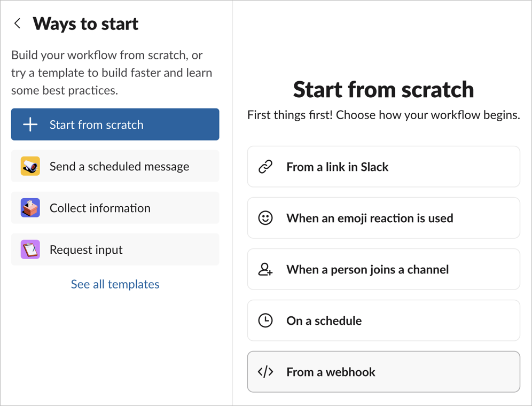532x406 pixels.
Task: Click the code brackets webhook icon
Action: pyautogui.click(x=265, y=372)
